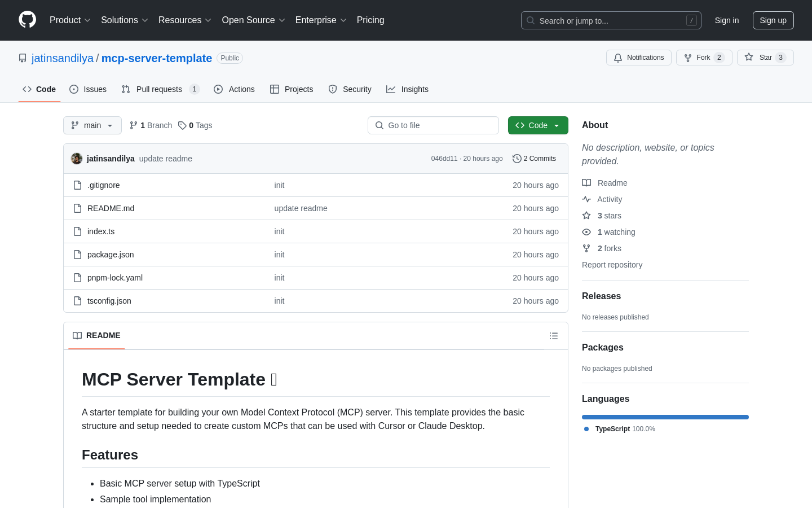Open the Open Source dropdown menu
Image resolution: width=812 pixels, height=508 pixels.
point(254,20)
